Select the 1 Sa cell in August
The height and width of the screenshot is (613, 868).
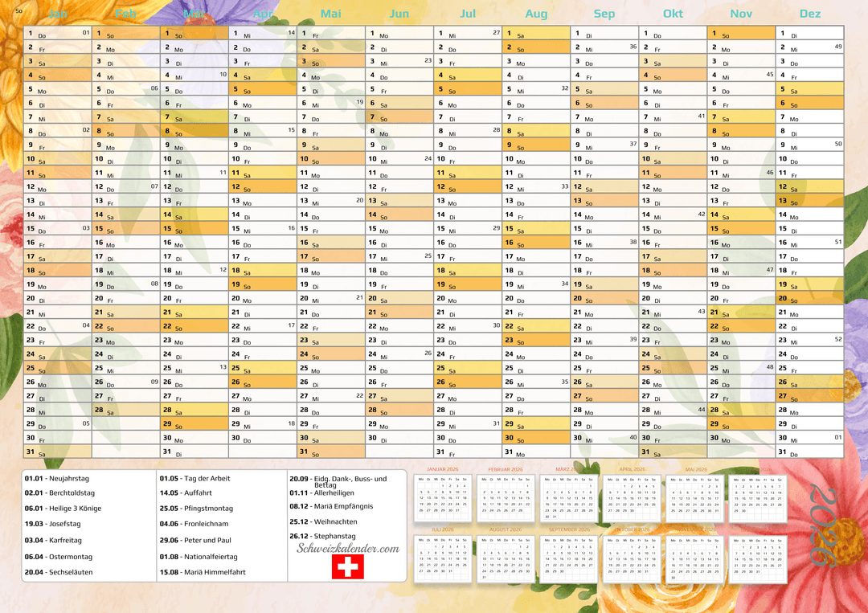[x=536, y=33]
